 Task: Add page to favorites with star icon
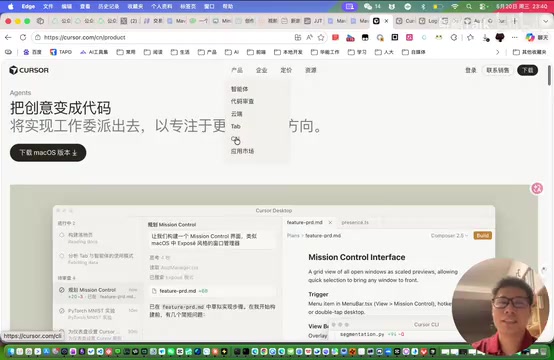click(x=321, y=37)
